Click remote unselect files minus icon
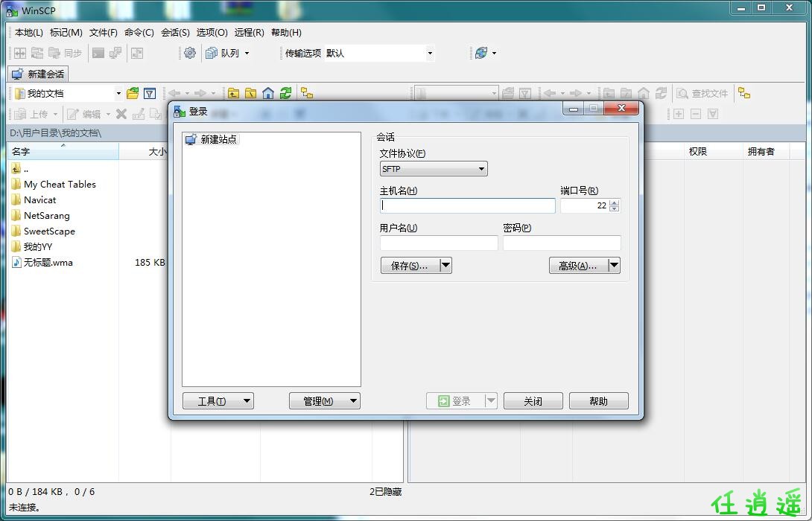The height and width of the screenshot is (521, 812). tap(696, 114)
